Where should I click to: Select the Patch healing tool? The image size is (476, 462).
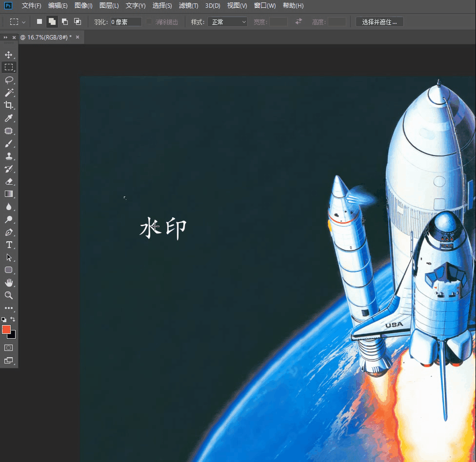9,131
